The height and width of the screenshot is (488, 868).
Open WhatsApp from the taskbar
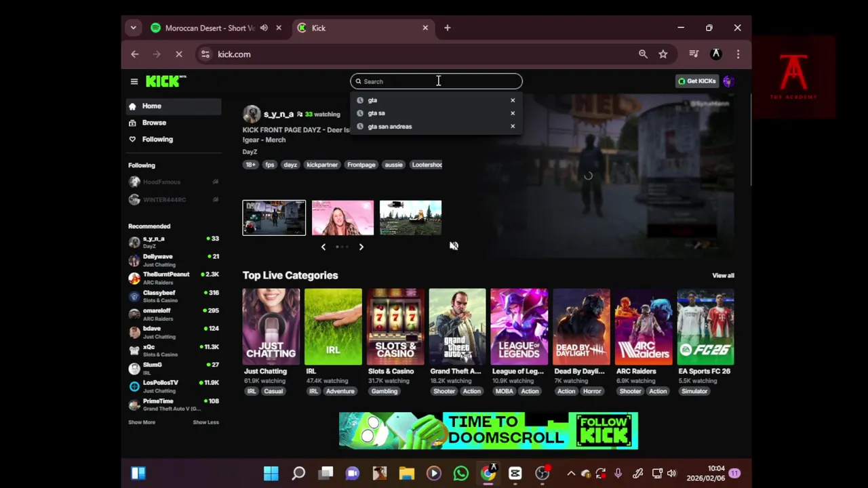[x=461, y=473]
